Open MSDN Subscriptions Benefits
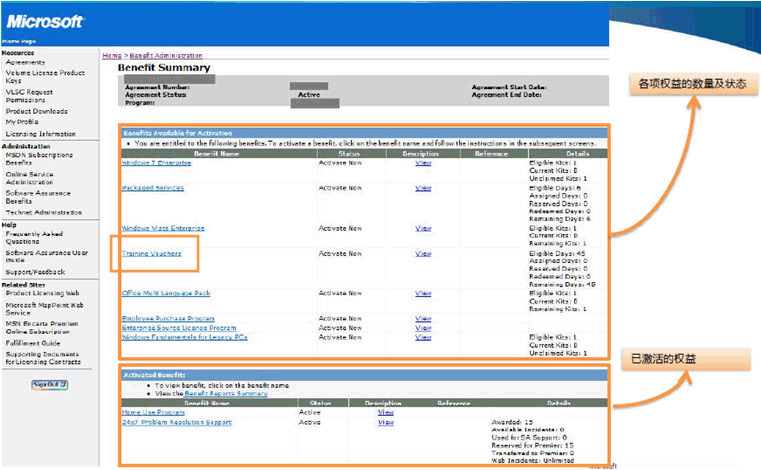 (x=39, y=159)
